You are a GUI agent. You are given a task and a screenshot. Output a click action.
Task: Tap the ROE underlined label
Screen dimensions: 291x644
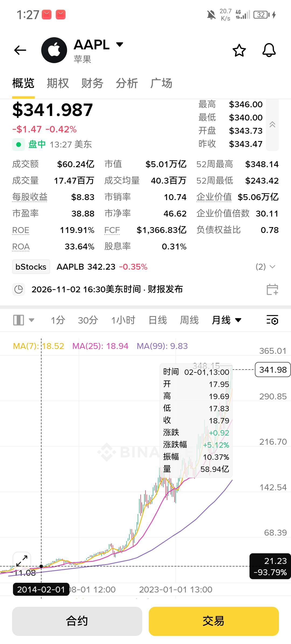pos(21,230)
